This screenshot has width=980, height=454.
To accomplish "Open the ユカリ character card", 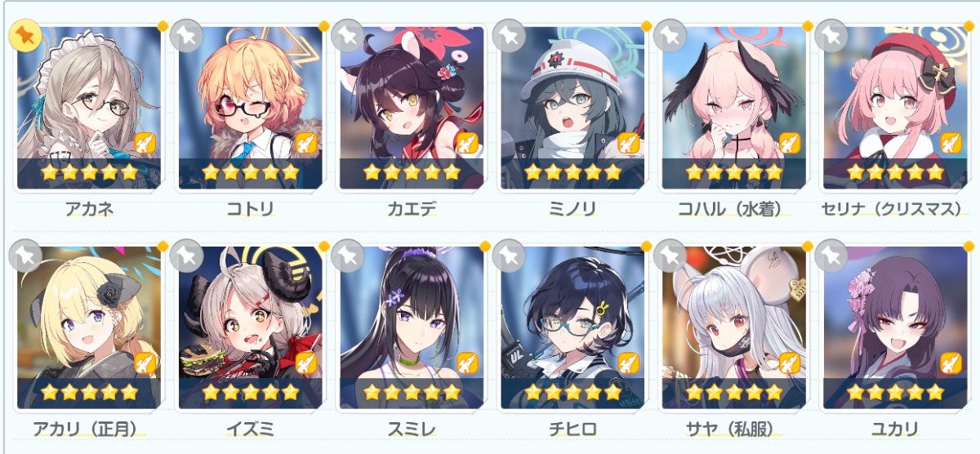I will [x=896, y=327].
